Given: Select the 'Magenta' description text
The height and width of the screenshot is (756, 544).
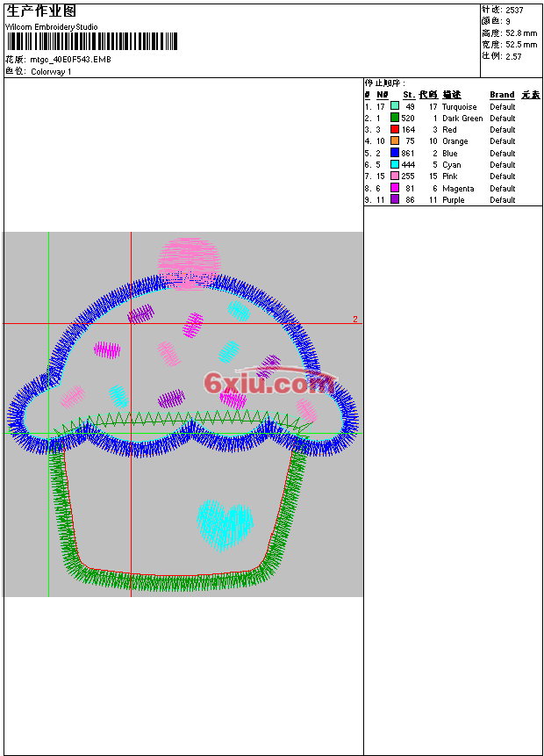Looking at the screenshot, I should point(458,189).
